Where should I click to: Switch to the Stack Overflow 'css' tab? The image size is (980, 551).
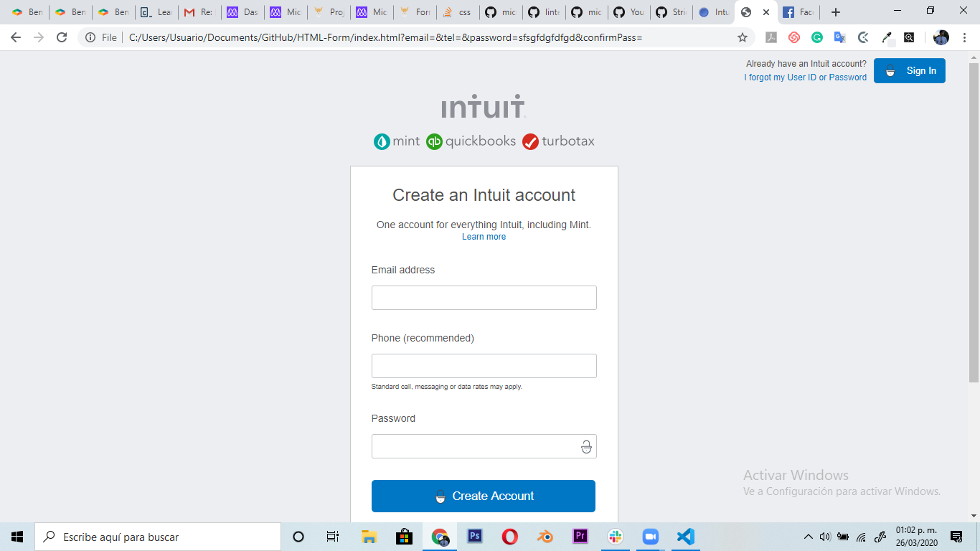coord(458,12)
